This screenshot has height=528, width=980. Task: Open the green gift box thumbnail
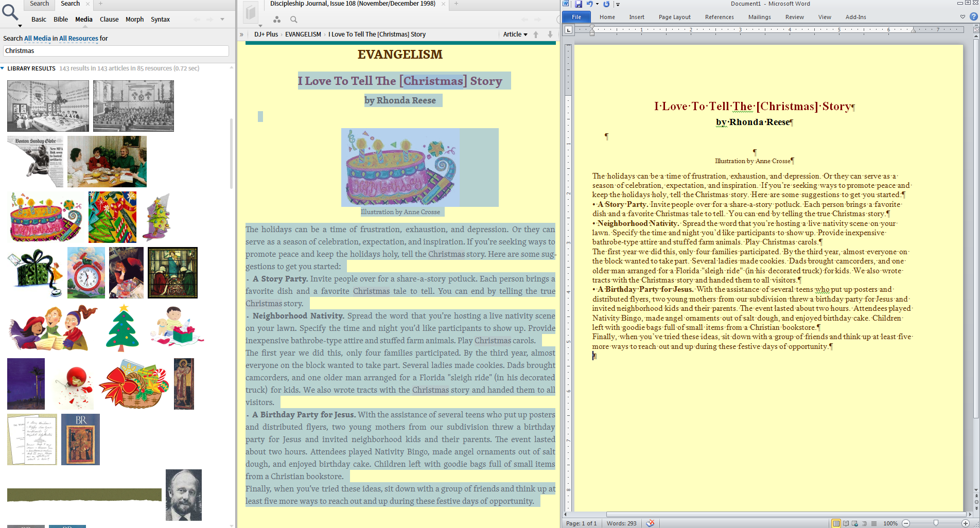point(36,273)
